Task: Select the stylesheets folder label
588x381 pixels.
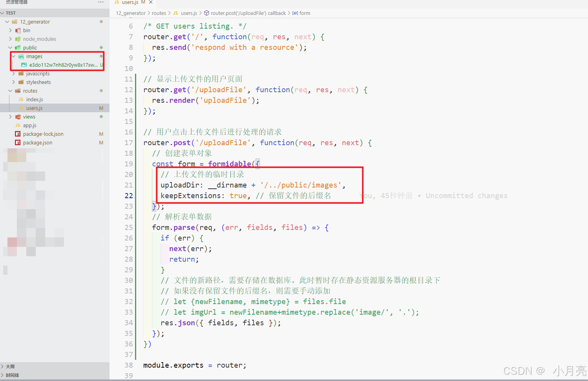Action: coord(38,82)
